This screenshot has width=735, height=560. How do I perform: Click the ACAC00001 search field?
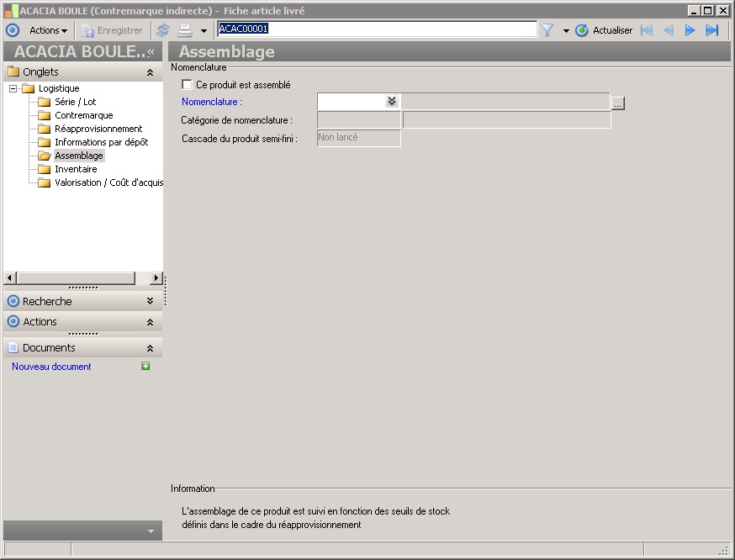[377, 29]
